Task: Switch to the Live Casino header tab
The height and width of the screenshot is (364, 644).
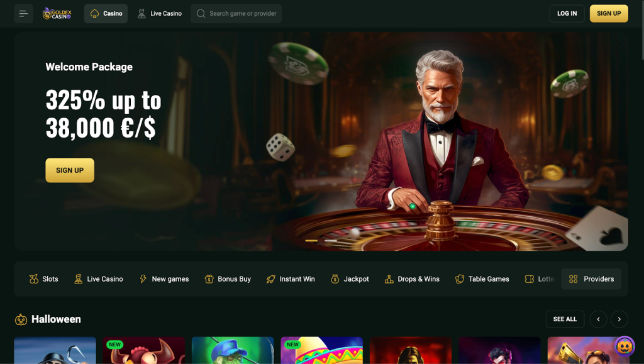Action: tap(160, 14)
